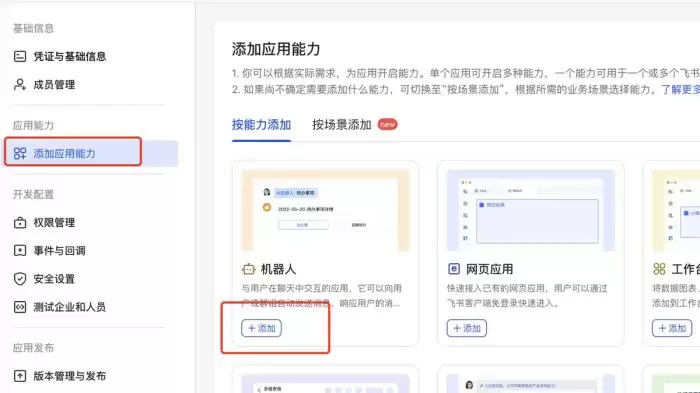Screen dimensions: 700x393
Task: Click the new badge on 按场景添加
Action: point(387,125)
